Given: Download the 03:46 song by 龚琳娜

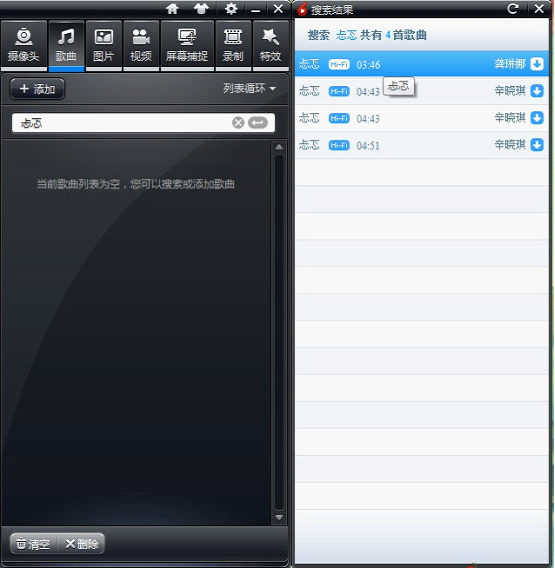Looking at the screenshot, I should (537, 64).
